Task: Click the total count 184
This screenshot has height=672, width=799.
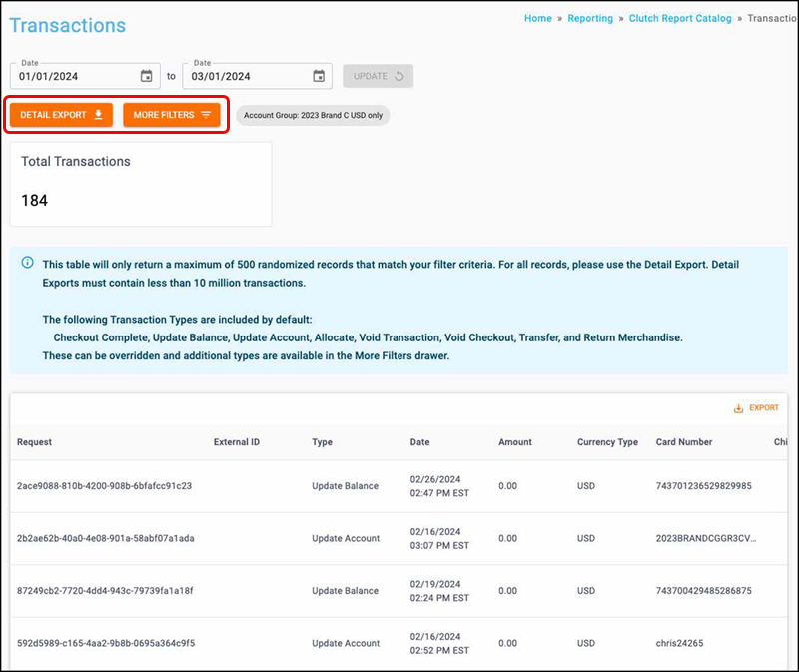Action: [x=34, y=201]
